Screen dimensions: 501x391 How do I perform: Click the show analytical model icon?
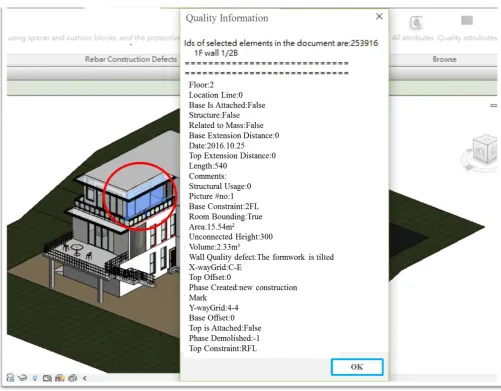(x=60, y=378)
